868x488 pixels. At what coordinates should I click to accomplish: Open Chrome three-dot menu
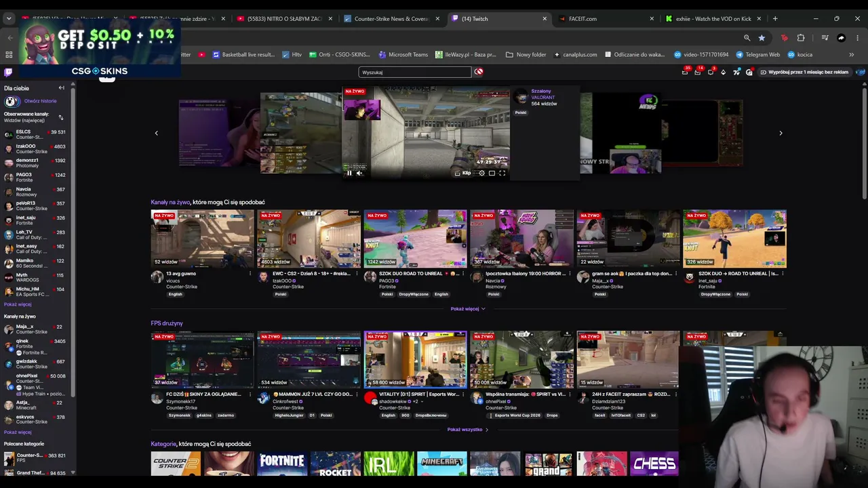[x=859, y=38]
